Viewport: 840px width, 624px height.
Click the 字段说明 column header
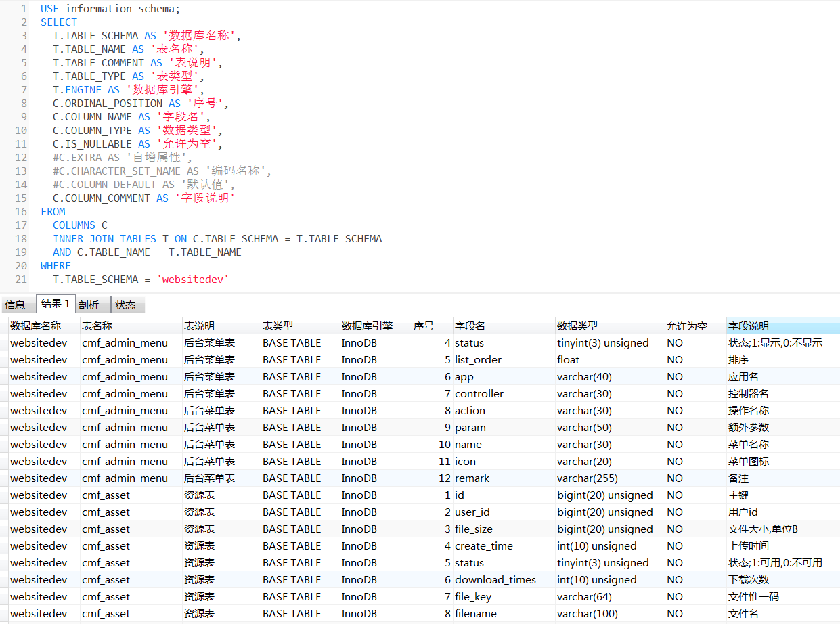click(782, 326)
